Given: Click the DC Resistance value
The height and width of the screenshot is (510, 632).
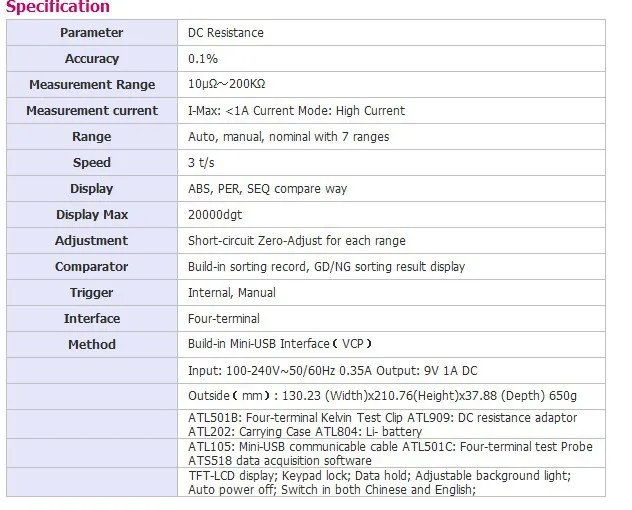Looking at the screenshot, I should pos(226,33).
